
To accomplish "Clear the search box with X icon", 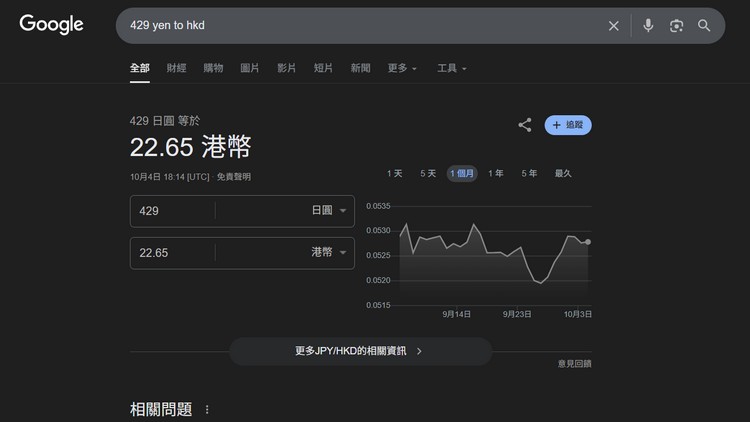I will tap(614, 26).
